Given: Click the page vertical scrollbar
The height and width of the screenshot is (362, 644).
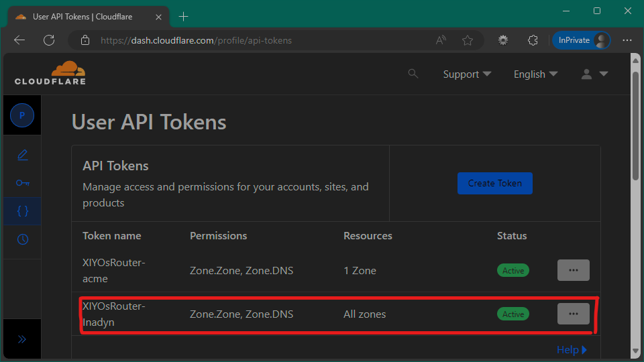Looking at the screenshot, I should pos(635,125).
